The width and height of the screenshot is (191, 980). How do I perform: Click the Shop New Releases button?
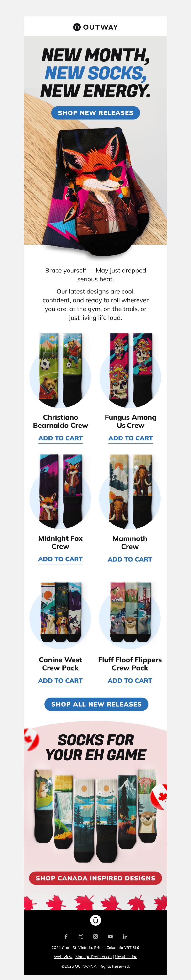tap(95, 113)
